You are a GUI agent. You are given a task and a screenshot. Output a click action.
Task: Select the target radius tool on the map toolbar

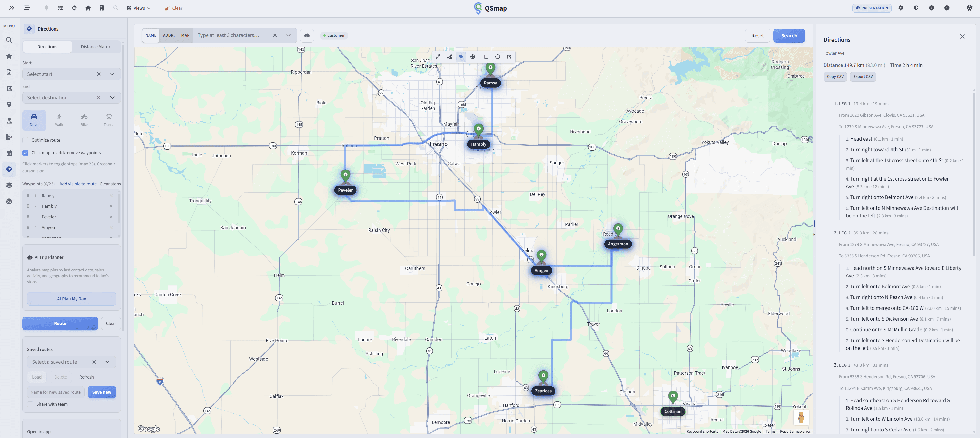click(x=473, y=57)
